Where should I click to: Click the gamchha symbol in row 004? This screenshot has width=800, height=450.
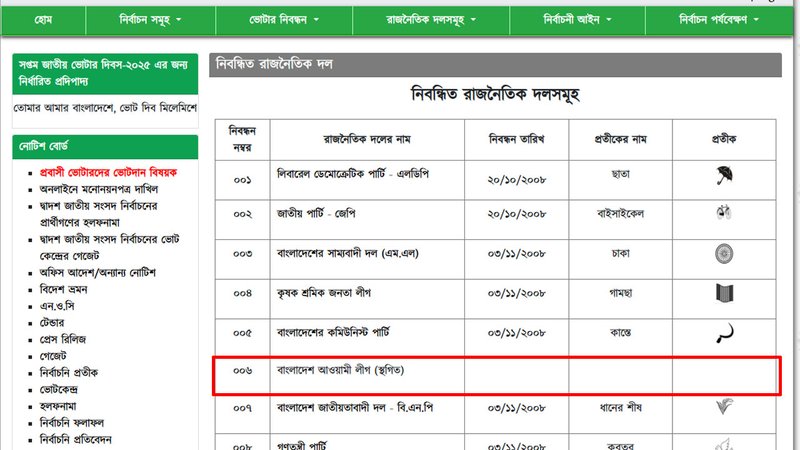pyautogui.click(x=724, y=293)
